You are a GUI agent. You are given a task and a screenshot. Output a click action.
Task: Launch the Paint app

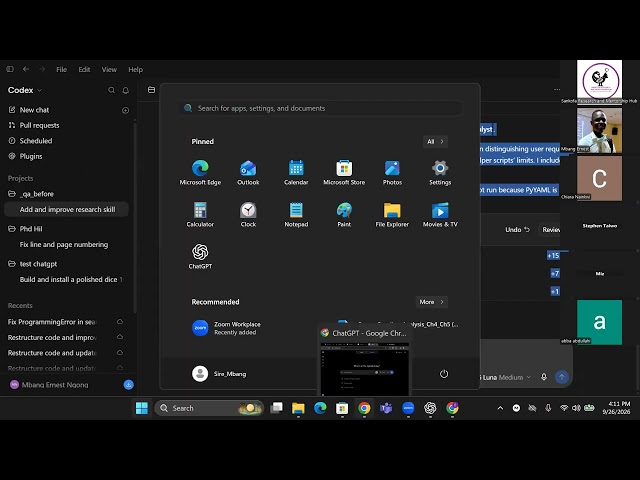click(344, 215)
